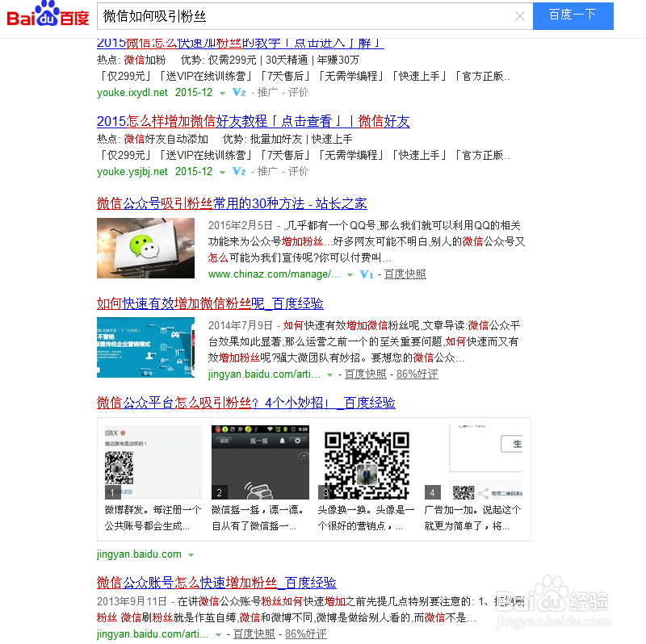
Task: Expand the dropdown arrow next to jingyan.baidu.com
Action: pos(191,555)
